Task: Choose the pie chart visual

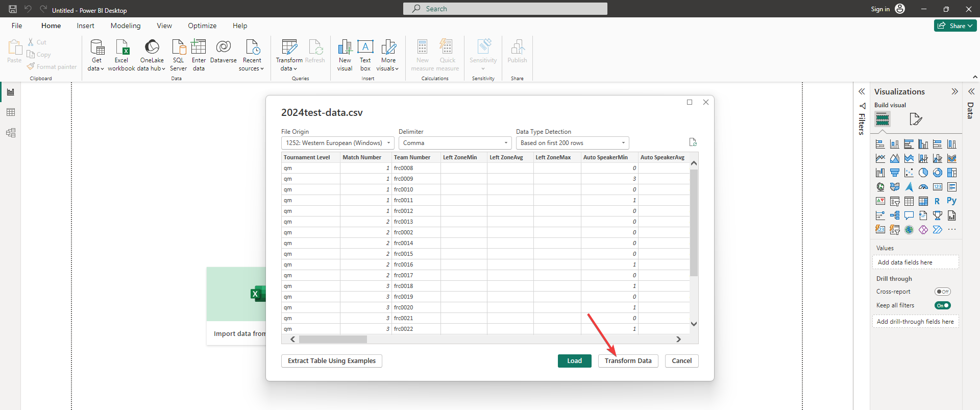Action: tap(923, 173)
